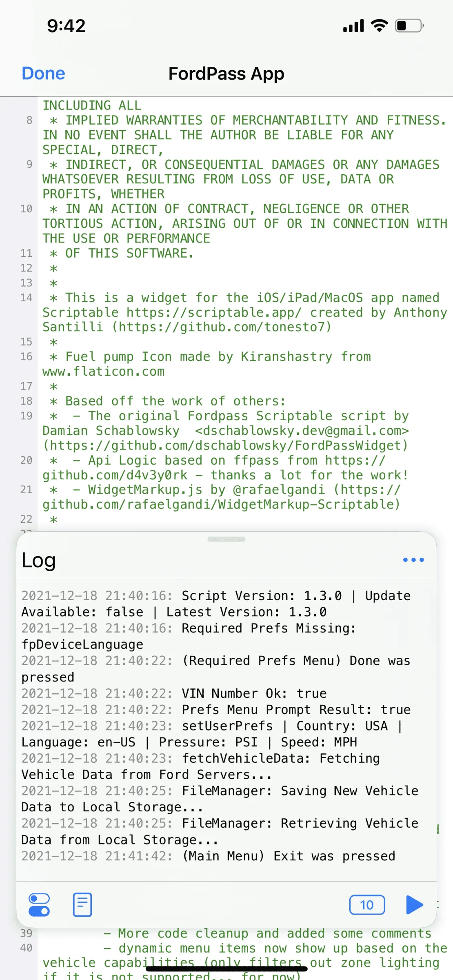Tap dschablowsky.dev@gmail.com email text
This screenshot has height=980, width=453.
point(302,431)
